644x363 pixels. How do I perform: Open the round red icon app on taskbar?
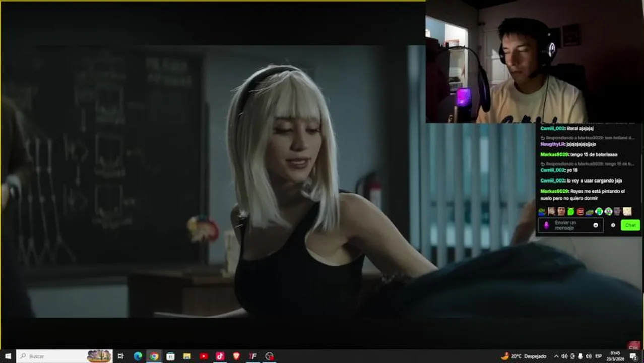pyautogui.click(x=270, y=356)
